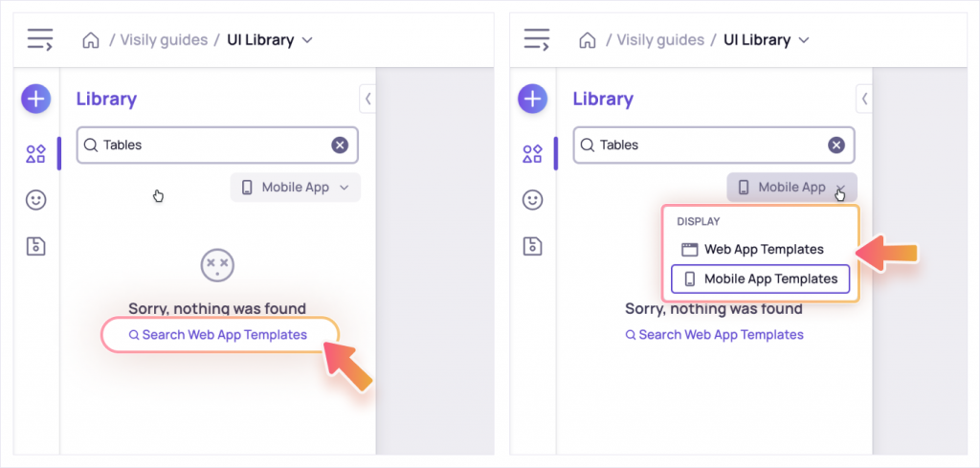This screenshot has height=468, width=980.
Task: Clear the Tables search in left panel
Action: click(x=340, y=145)
